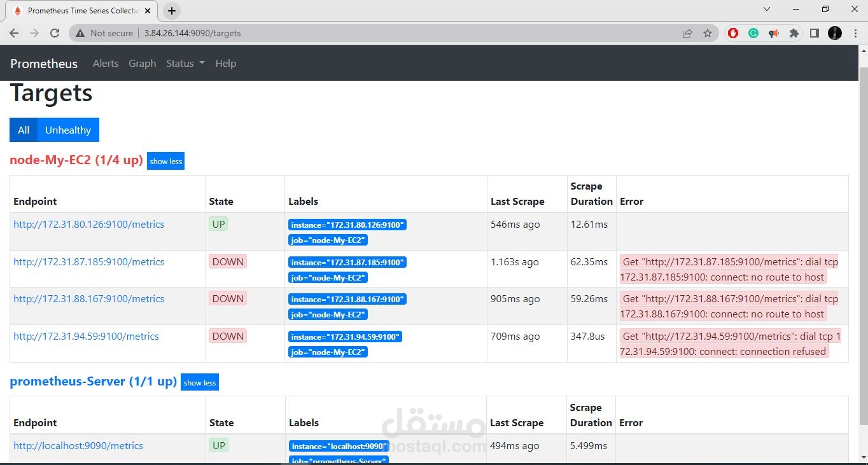Open the Alerts page

(x=106, y=64)
